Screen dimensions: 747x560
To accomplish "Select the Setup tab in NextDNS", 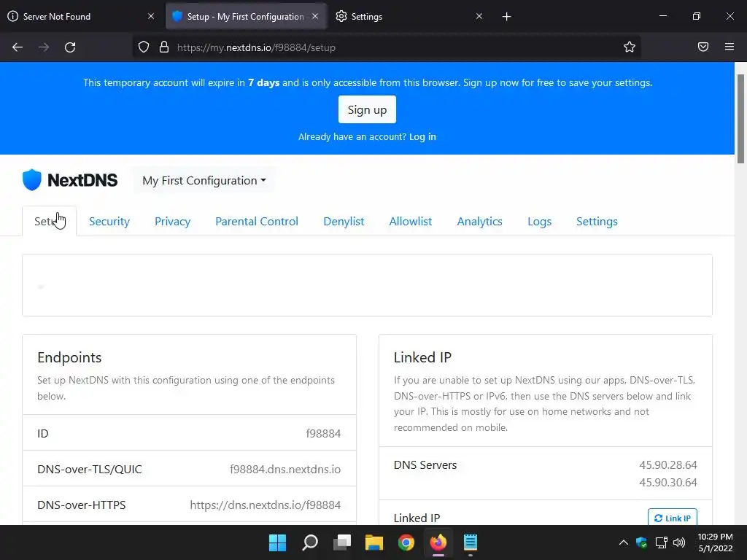I will point(49,221).
